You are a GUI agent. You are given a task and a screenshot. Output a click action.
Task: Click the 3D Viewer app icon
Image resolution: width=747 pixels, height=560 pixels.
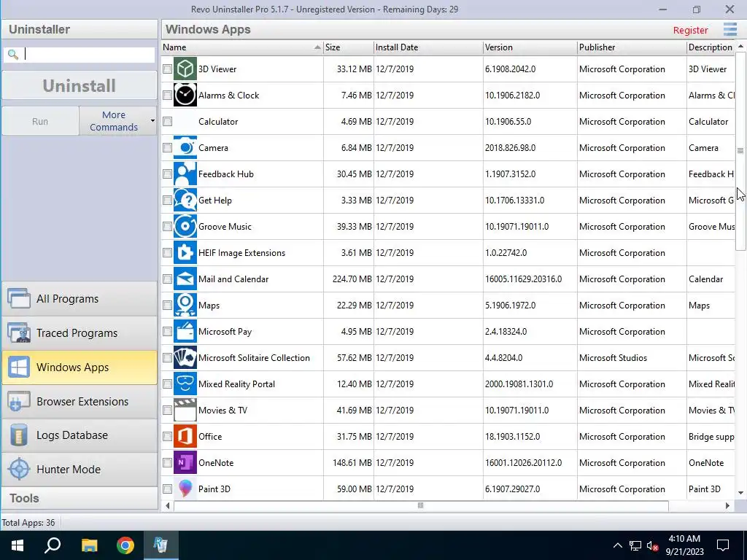pyautogui.click(x=185, y=69)
